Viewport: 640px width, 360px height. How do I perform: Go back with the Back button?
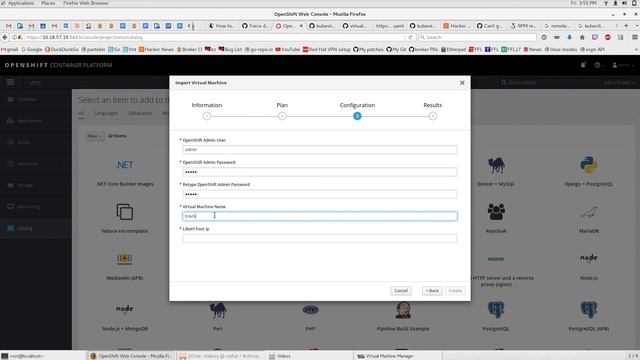coord(432,291)
